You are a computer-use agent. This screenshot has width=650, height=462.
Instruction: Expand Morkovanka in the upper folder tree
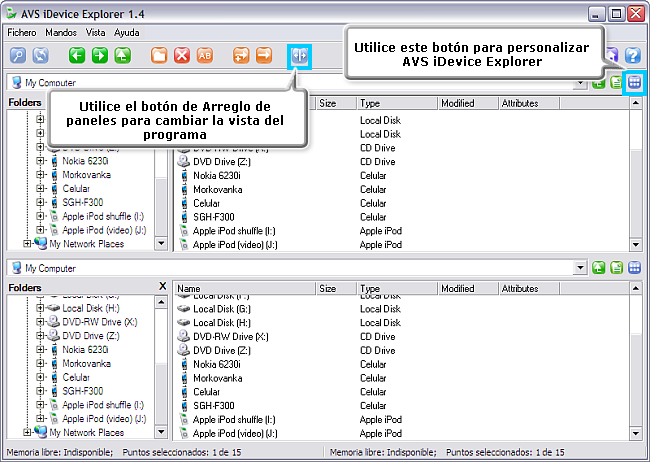coord(40,175)
